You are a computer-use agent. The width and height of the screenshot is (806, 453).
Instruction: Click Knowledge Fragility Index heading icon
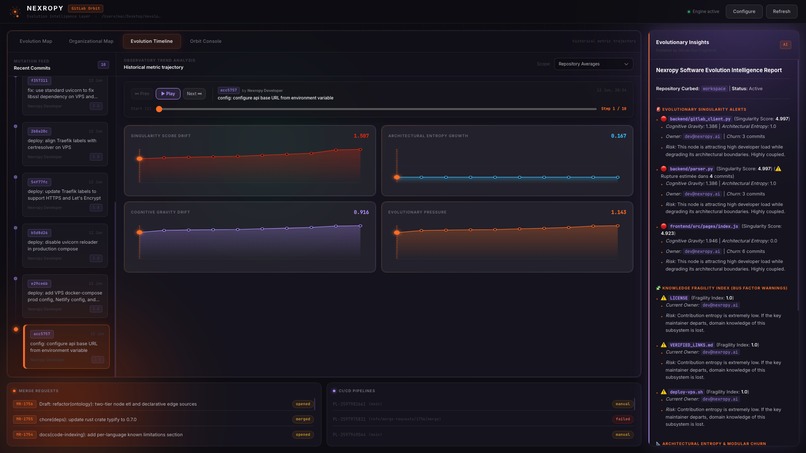[658, 288]
